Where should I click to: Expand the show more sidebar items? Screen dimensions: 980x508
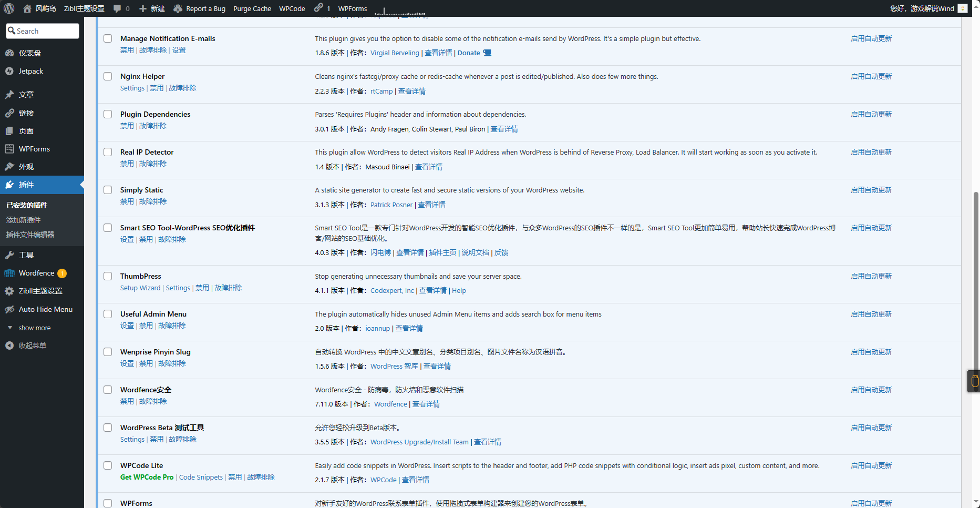coord(35,328)
